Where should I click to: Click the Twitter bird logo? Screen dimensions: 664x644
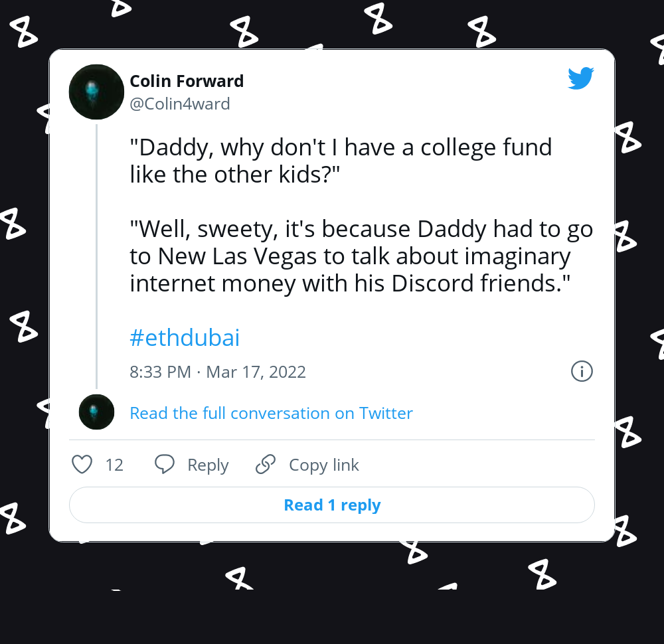[x=580, y=78]
